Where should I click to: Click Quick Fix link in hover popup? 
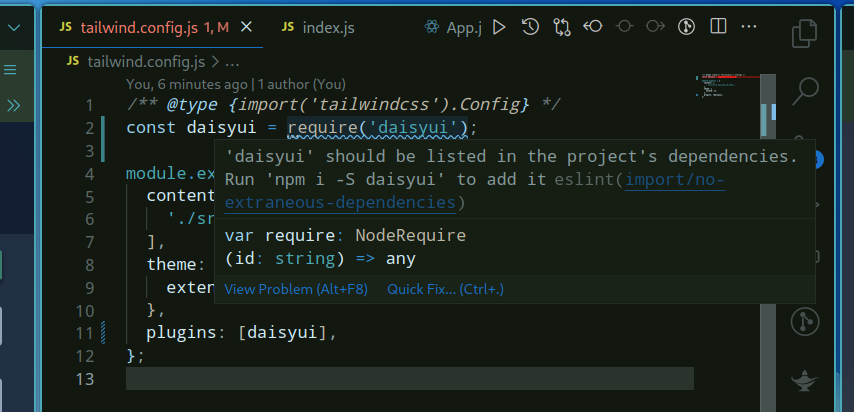tap(445, 289)
